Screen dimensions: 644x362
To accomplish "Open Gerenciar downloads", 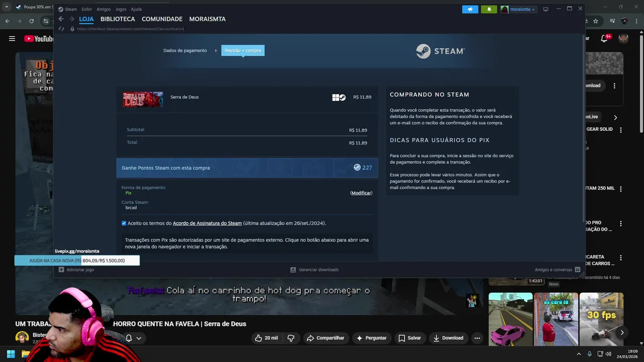I will (x=314, y=269).
